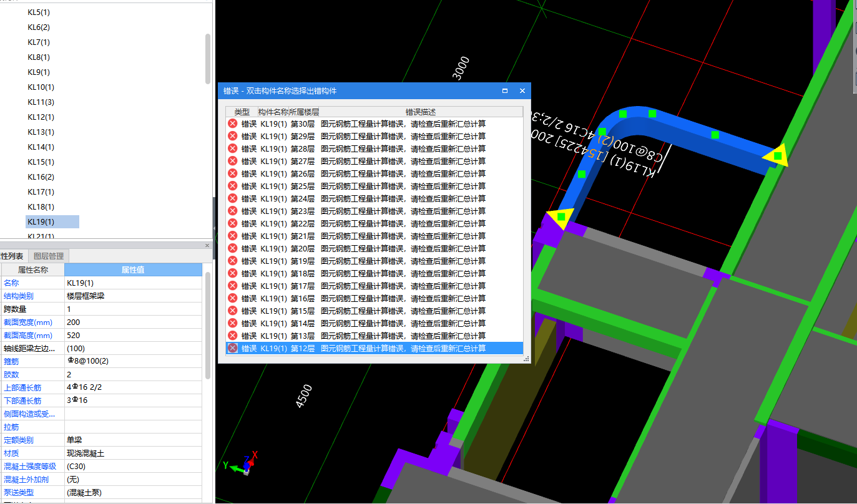Click the component list vertical scrollbar

pos(208,58)
